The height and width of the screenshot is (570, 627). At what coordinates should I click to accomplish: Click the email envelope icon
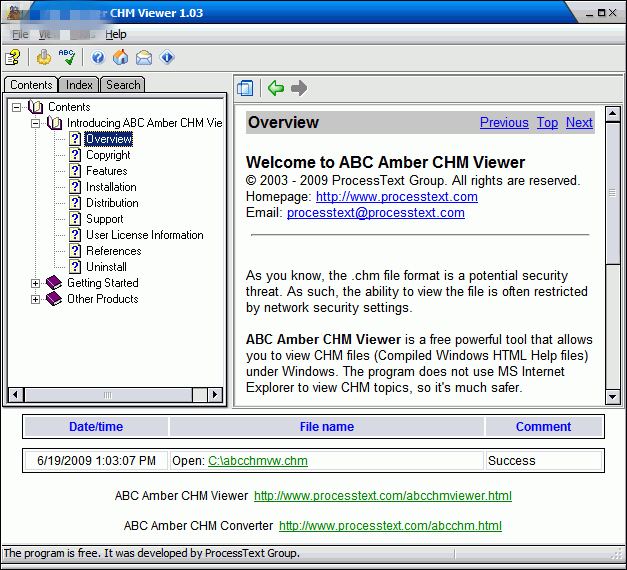(144, 58)
